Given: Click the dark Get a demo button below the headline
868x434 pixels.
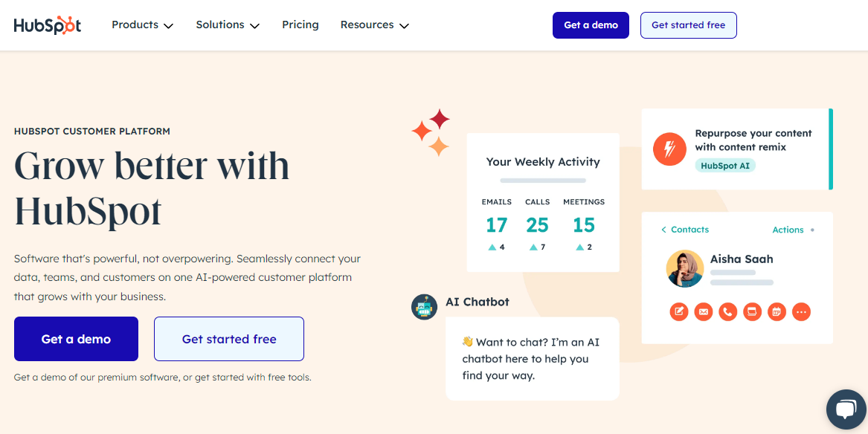Looking at the screenshot, I should (x=75, y=339).
